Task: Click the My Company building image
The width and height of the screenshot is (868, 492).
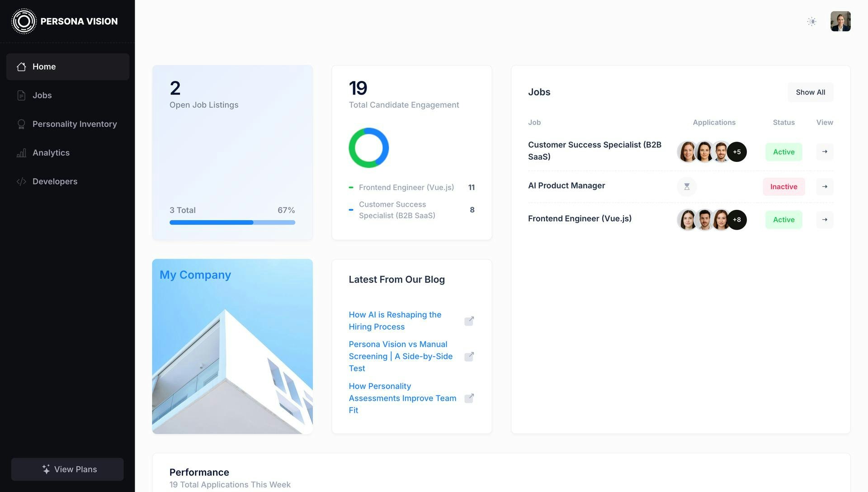Action: point(232,357)
